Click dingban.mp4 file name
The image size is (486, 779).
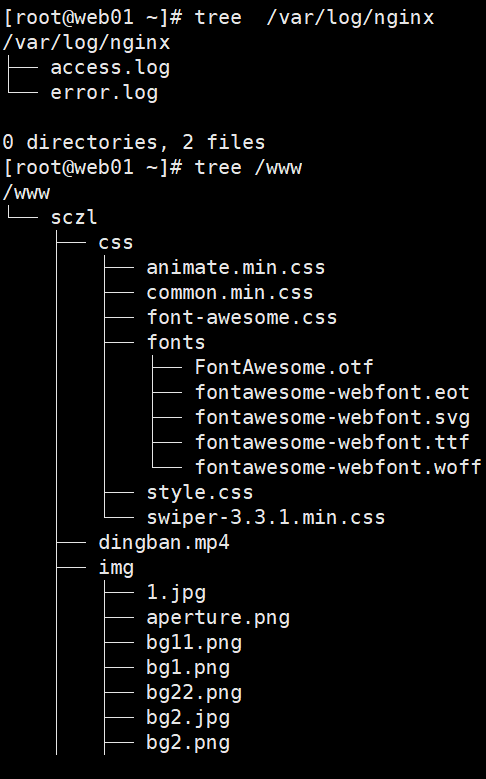coord(164,542)
